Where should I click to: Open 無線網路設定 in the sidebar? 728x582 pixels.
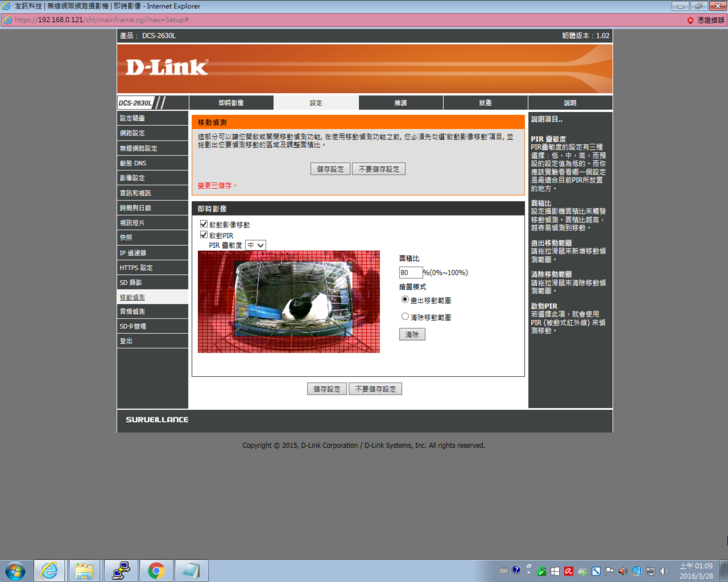(152, 148)
